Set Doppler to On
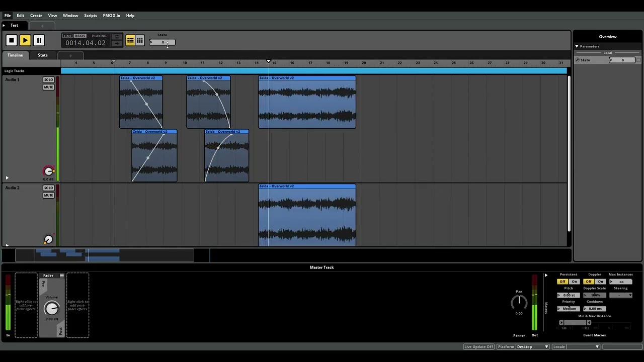This screenshot has height=362, width=644. pyautogui.click(x=600, y=282)
